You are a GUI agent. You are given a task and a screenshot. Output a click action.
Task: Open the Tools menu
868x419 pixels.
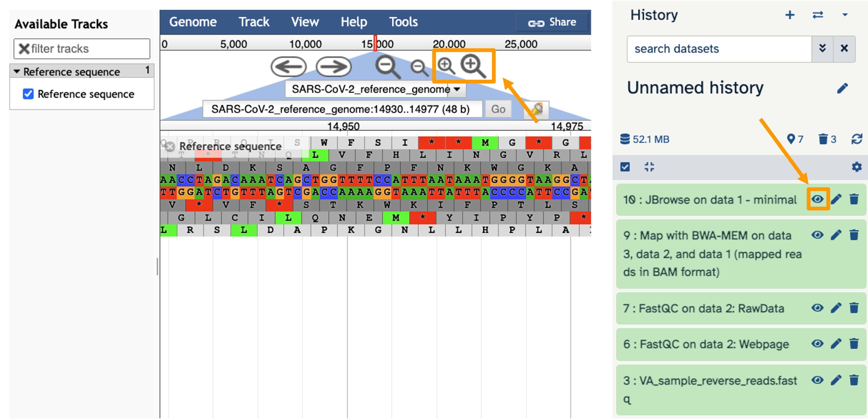[403, 22]
